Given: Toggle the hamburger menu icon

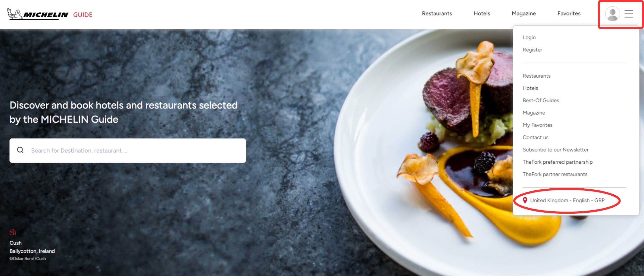Looking at the screenshot, I should (x=629, y=14).
